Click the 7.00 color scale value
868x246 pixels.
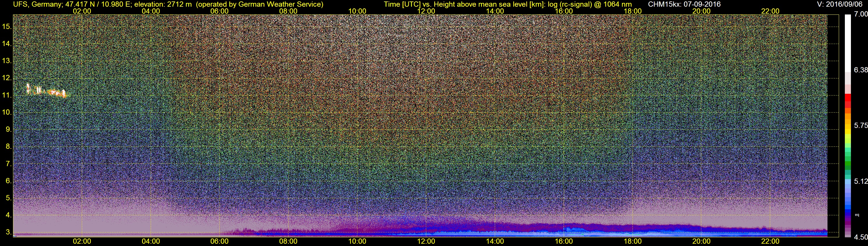point(861,14)
